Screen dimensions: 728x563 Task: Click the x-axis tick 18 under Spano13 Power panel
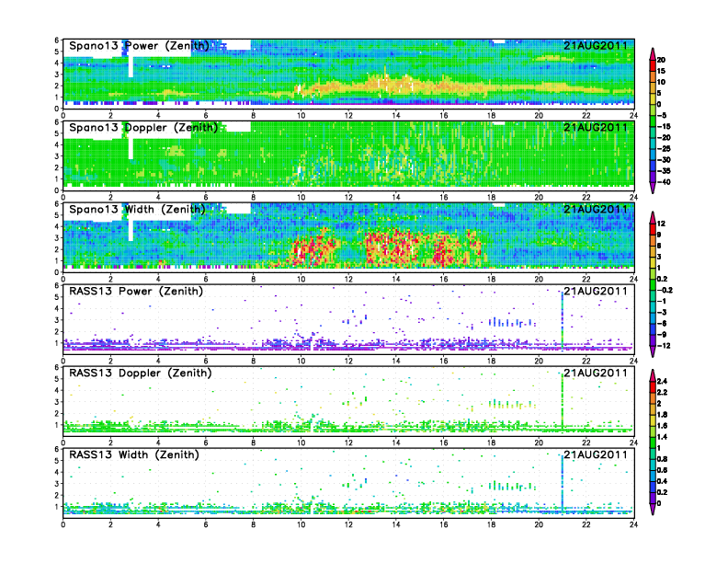click(491, 116)
